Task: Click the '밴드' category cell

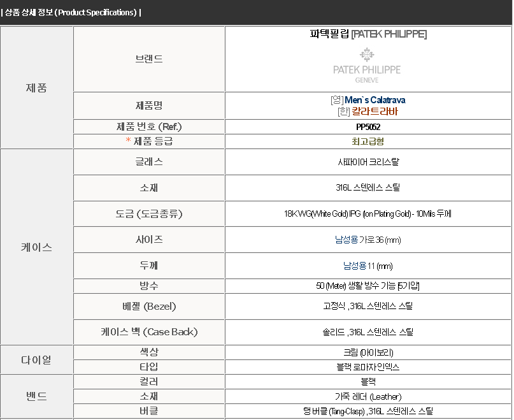Action: (x=36, y=396)
